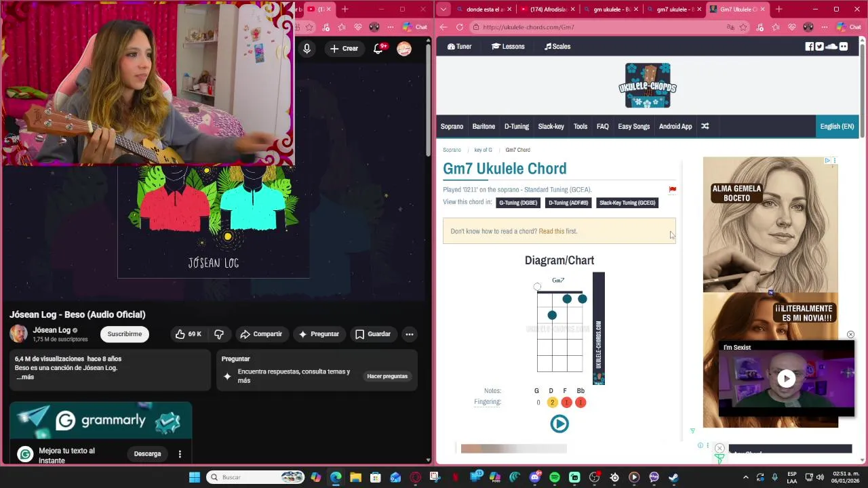The image size is (868, 488).
Task: Open D-Tuning menu on ukulele-chords
Action: [x=516, y=126]
